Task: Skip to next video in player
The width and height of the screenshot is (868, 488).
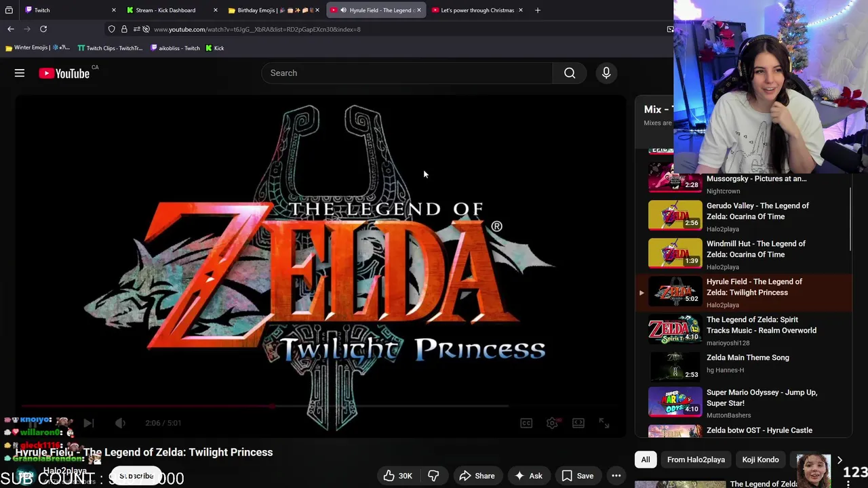Action: tap(88, 423)
